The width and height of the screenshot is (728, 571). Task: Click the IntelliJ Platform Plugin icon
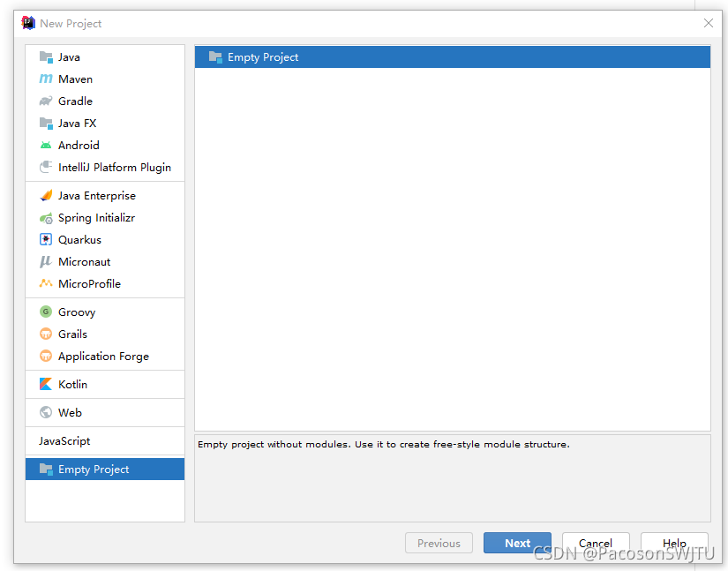46,167
